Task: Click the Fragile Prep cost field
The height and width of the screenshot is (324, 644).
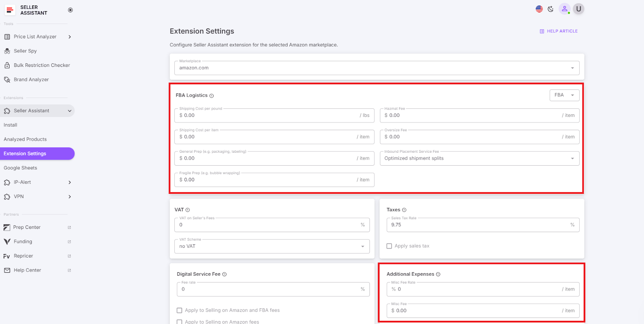Action: click(275, 180)
